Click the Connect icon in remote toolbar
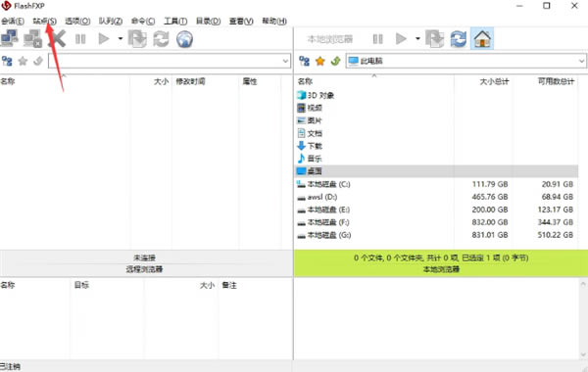 10,38
